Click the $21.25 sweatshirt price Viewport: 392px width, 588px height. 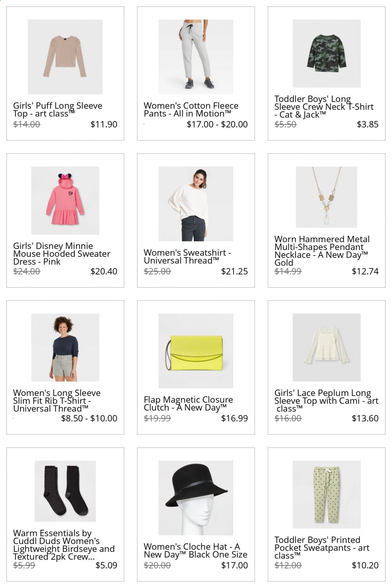point(234,272)
